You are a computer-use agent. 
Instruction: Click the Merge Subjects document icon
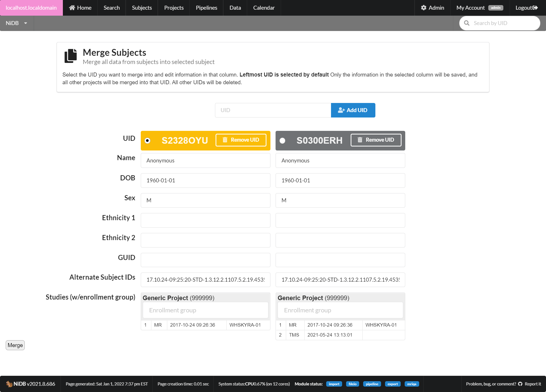pyautogui.click(x=70, y=56)
